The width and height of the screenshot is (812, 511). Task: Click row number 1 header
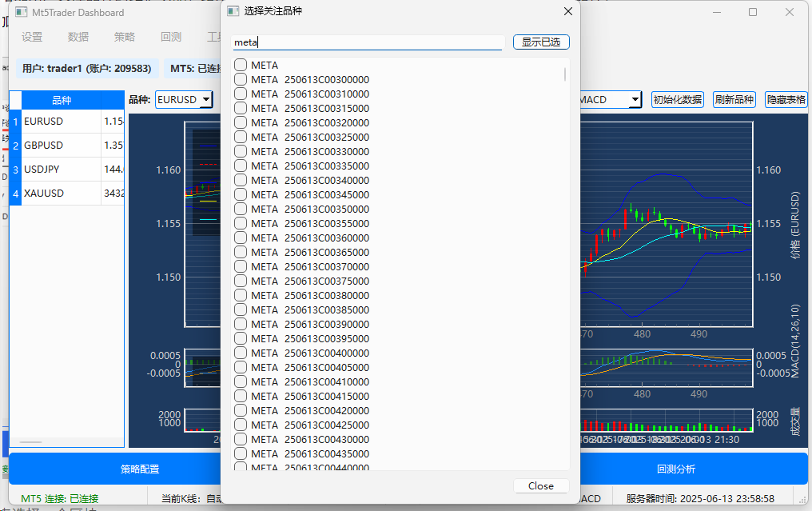point(15,122)
